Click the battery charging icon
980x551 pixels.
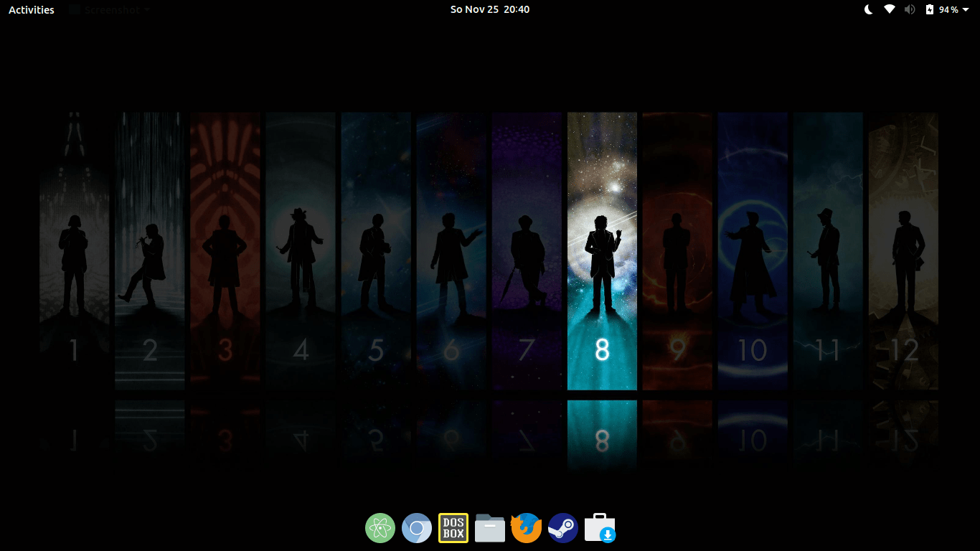coord(930,9)
